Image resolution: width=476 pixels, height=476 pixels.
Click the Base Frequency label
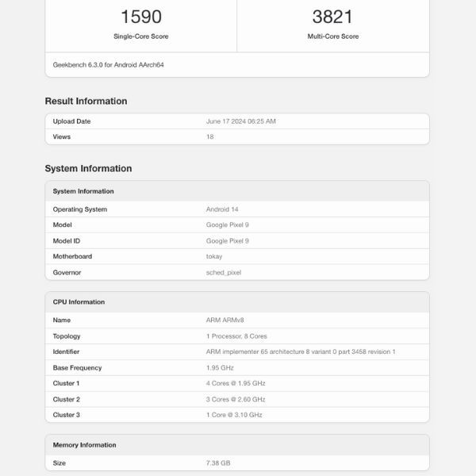point(77,368)
